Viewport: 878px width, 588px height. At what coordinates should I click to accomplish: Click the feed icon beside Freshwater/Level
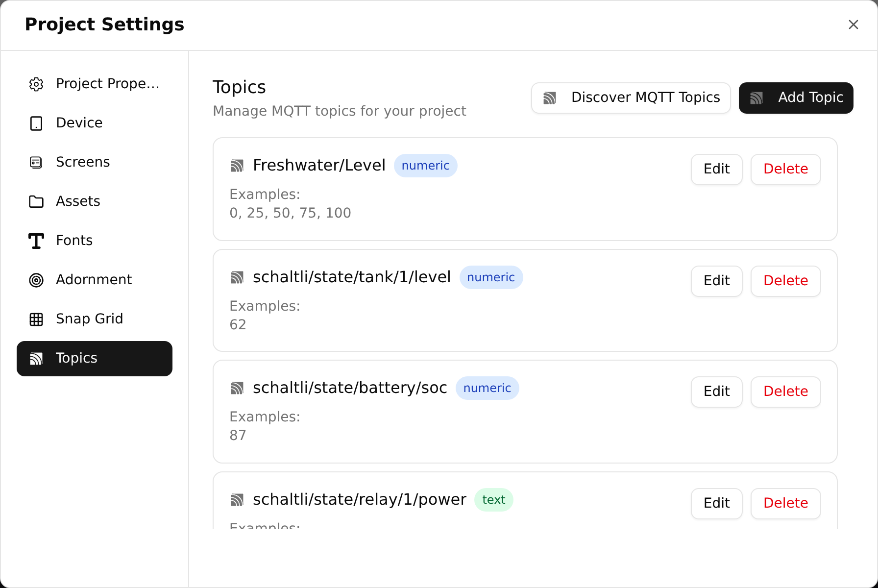pyautogui.click(x=237, y=166)
